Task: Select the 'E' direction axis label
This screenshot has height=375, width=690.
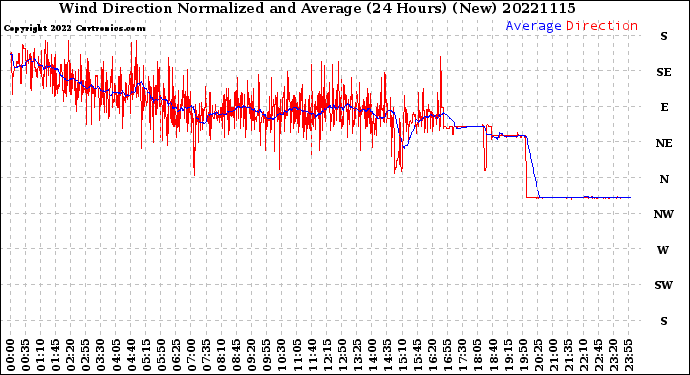Action: click(x=664, y=107)
